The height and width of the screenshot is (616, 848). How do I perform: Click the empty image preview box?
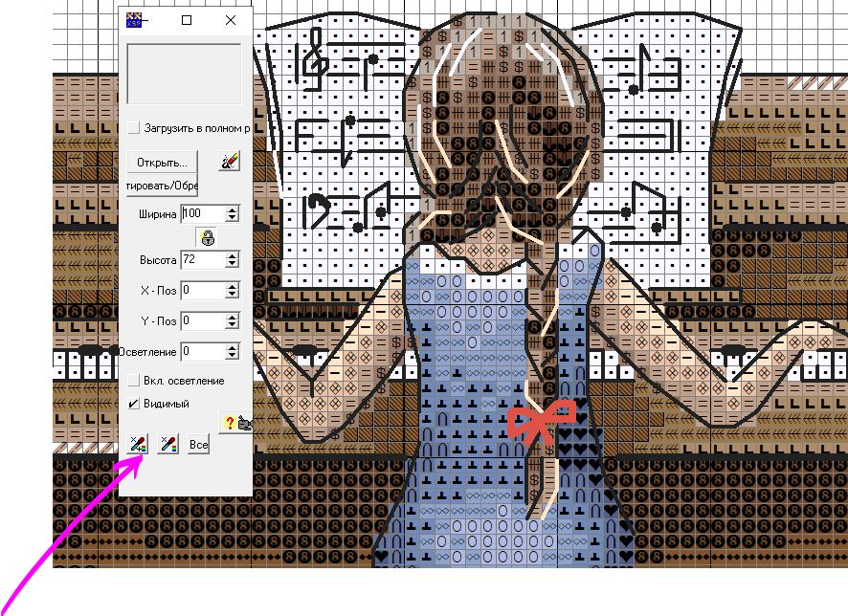184,73
